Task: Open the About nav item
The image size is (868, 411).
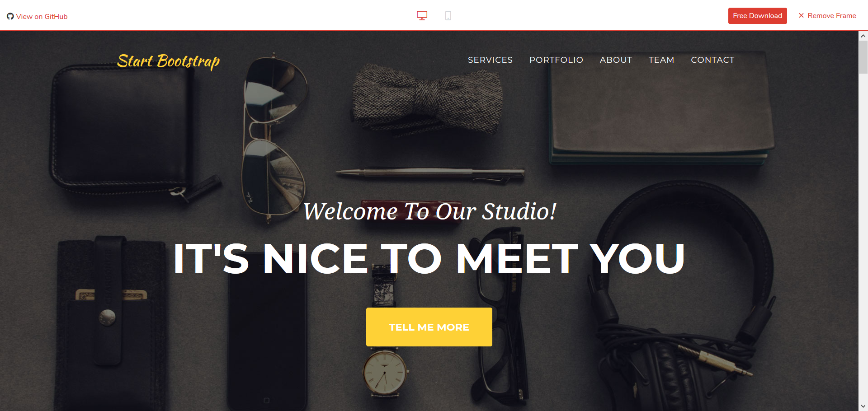Action: pos(616,60)
